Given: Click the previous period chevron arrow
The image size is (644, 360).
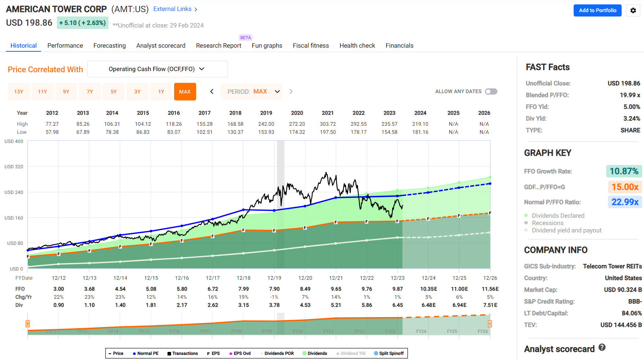Looking at the screenshot, I should coord(211,91).
